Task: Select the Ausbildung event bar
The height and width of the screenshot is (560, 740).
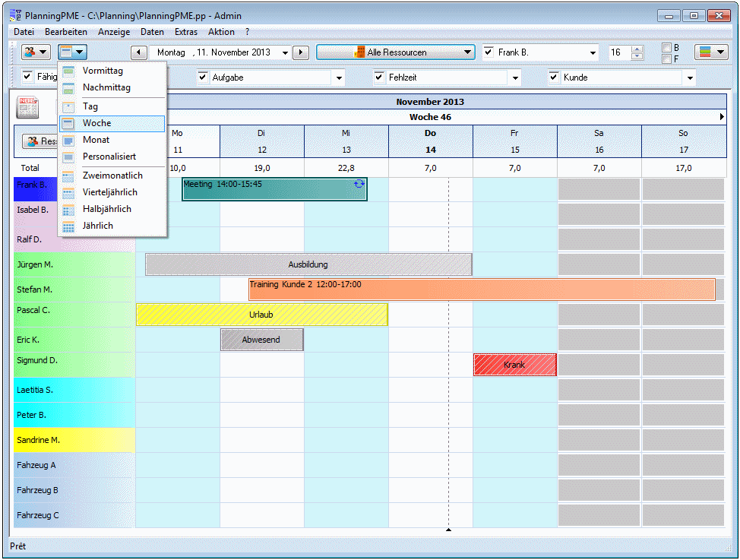Action: tap(308, 264)
